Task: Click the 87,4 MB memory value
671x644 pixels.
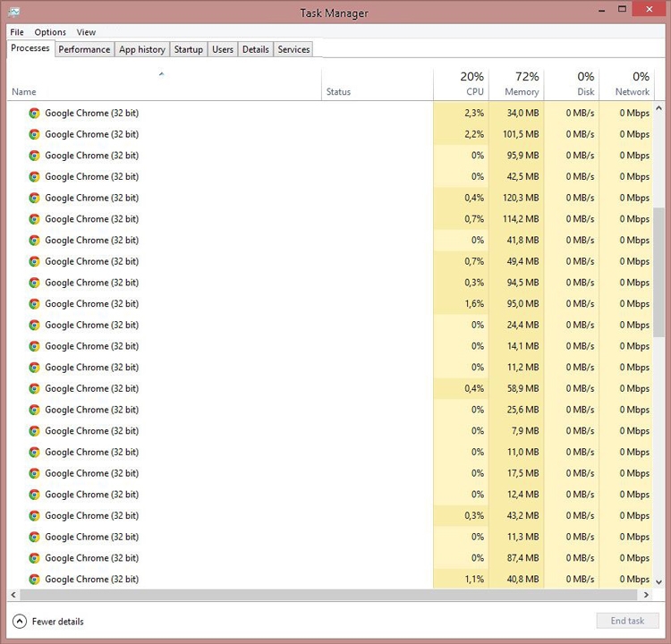Action: coord(523,558)
